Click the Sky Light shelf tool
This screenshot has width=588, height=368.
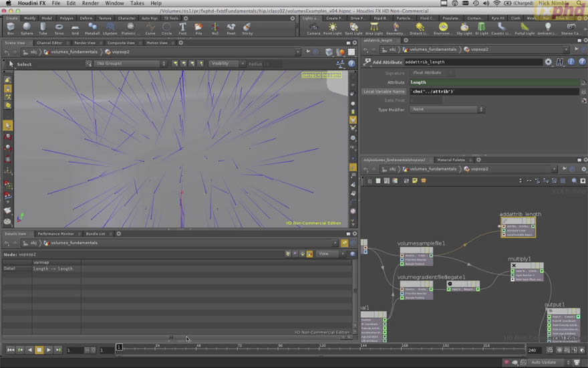[464, 28]
